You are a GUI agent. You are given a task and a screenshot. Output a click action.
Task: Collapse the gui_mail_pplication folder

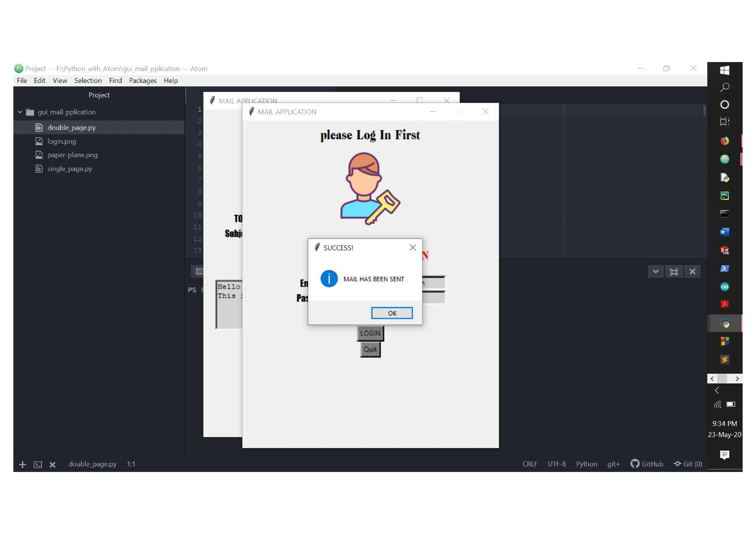19,112
